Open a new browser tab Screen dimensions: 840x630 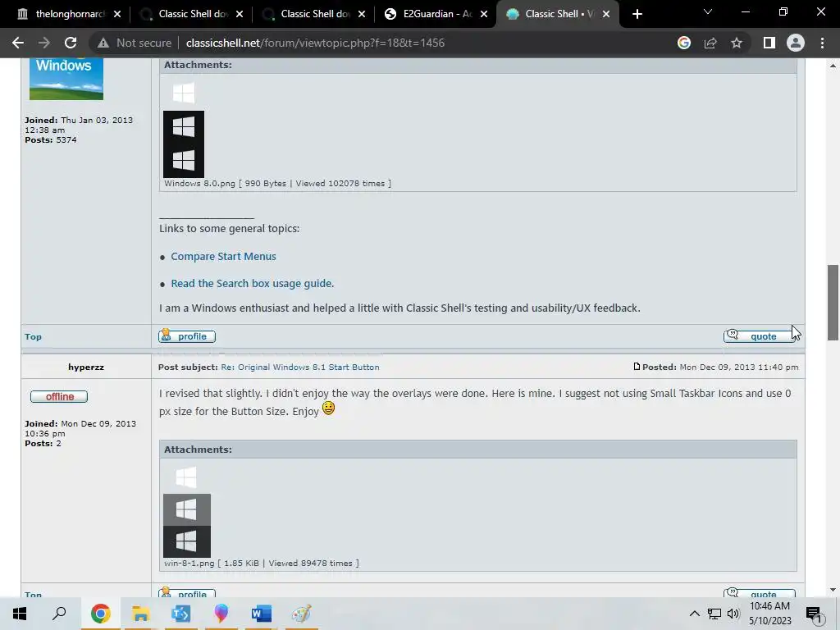(x=637, y=14)
